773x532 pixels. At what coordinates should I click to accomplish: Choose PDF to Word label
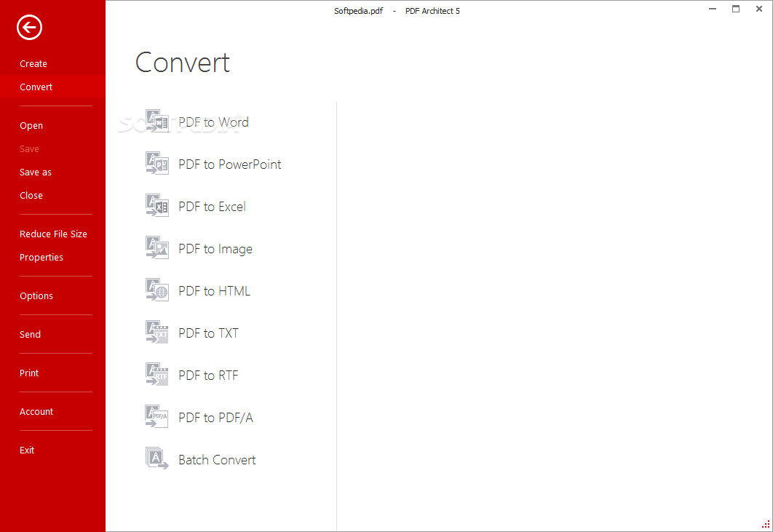tap(213, 122)
